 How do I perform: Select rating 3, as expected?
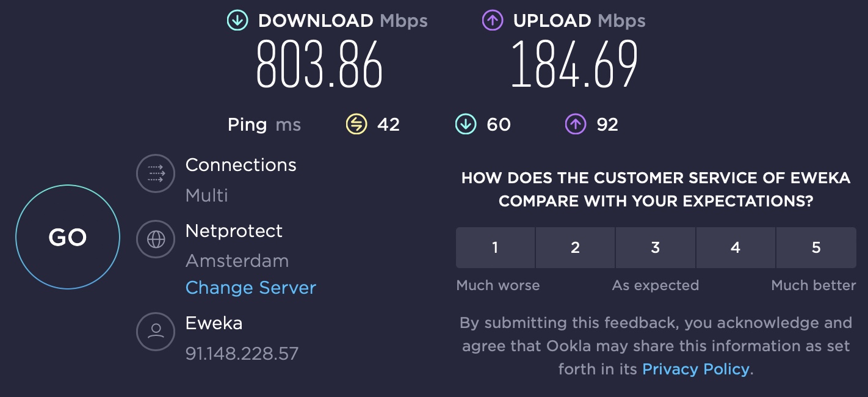point(656,247)
